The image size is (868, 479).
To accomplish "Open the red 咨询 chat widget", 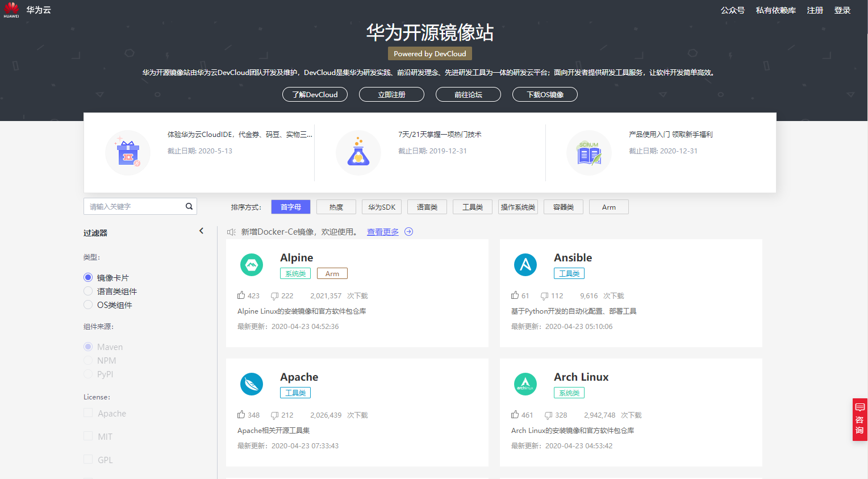I will (x=859, y=419).
